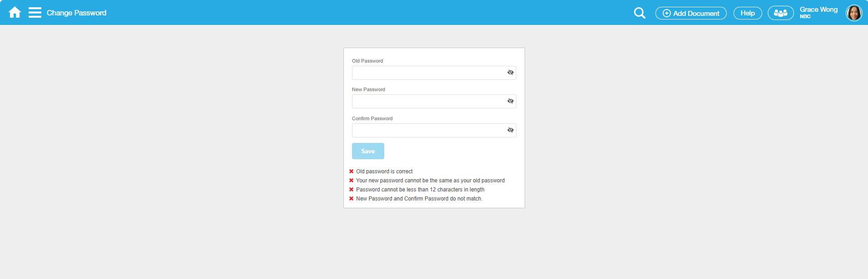868x279 pixels.
Task: Select the Confirm Password text box
Action: coord(428,130)
